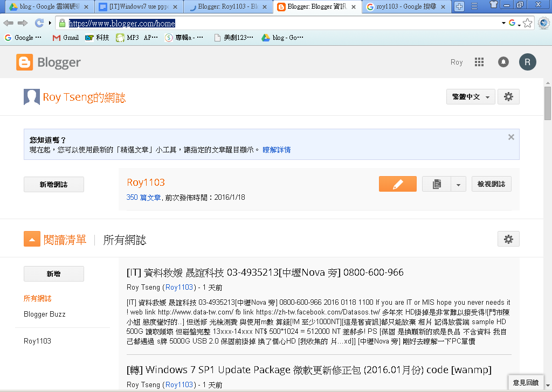Screen dimensions: 552x392
Task: Click the browser back arrow
Action: tap(8, 23)
